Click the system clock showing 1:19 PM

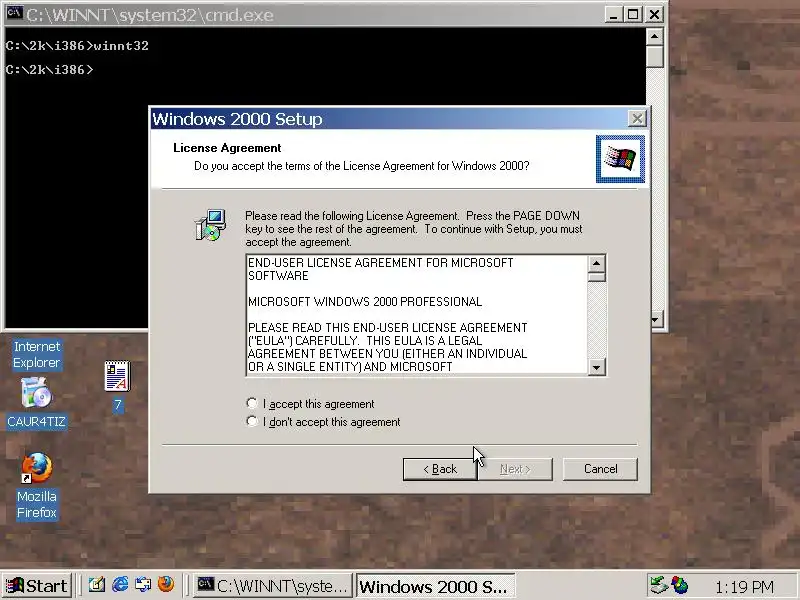[744, 587]
